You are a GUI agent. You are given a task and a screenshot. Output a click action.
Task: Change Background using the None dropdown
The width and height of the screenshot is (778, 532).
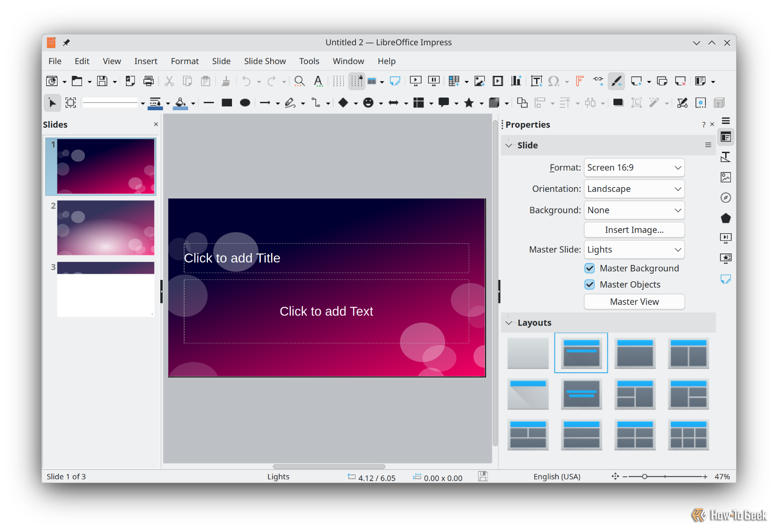tap(634, 210)
